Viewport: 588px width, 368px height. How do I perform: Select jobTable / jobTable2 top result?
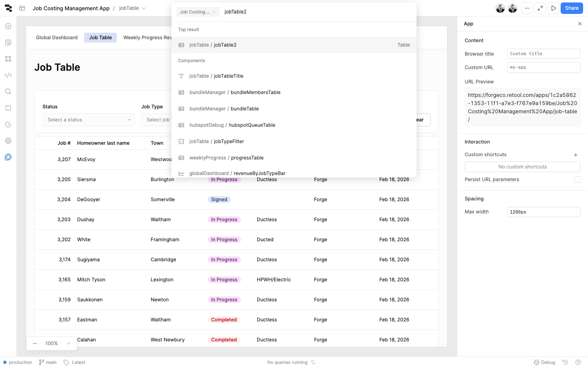(294, 45)
